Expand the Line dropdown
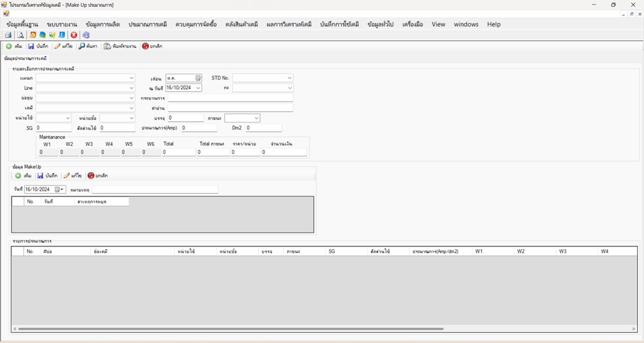Screen dimensions: 644x343 [x=131, y=88]
